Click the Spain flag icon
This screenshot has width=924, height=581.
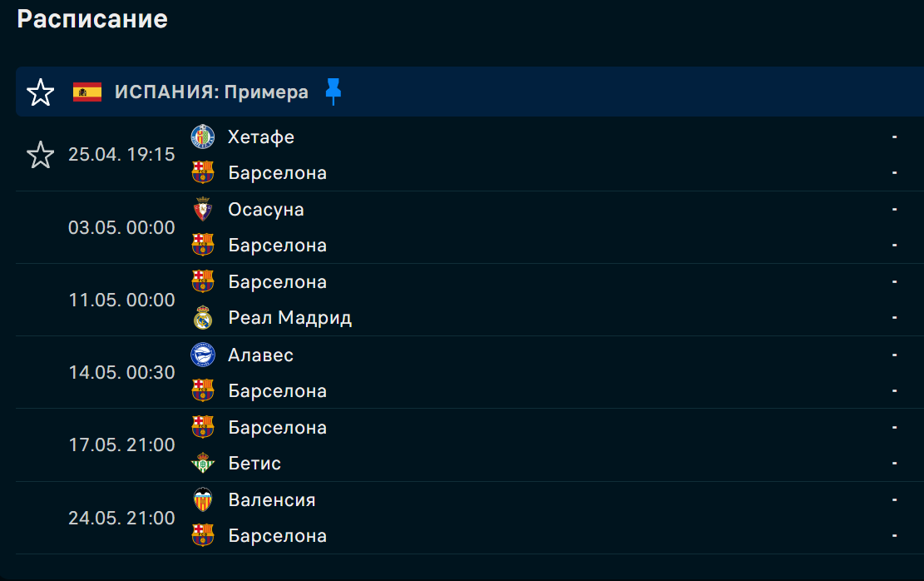coord(87,92)
